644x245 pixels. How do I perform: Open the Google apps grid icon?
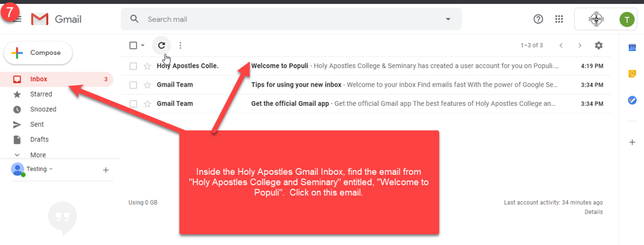pos(559,19)
